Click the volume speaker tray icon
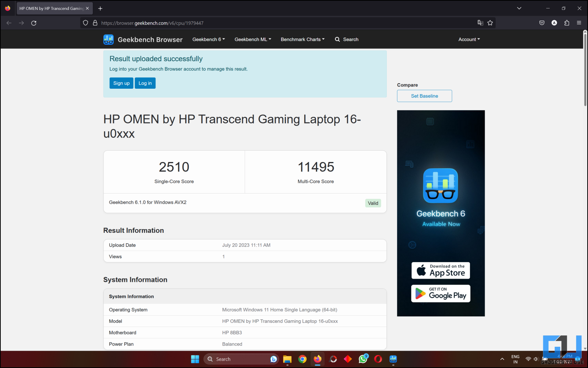The width and height of the screenshot is (588, 368). pyautogui.click(x=536, y=359)
